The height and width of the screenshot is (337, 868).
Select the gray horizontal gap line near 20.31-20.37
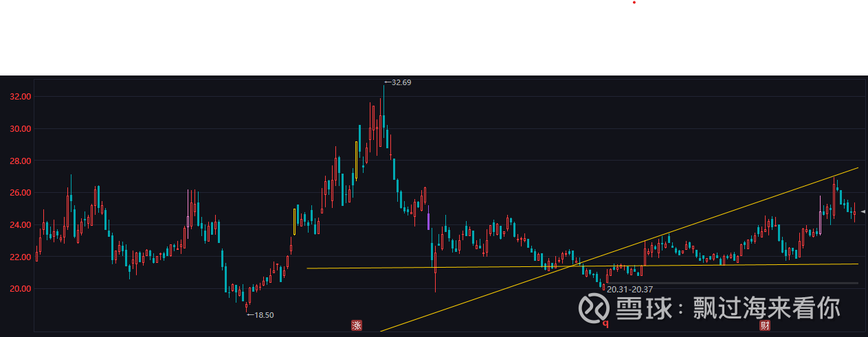(732, 283)
